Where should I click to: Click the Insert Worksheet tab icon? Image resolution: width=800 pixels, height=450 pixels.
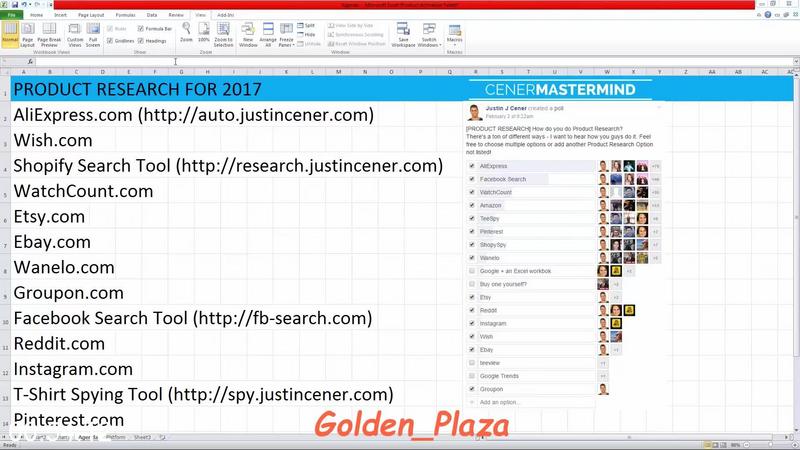coord(162,437)
